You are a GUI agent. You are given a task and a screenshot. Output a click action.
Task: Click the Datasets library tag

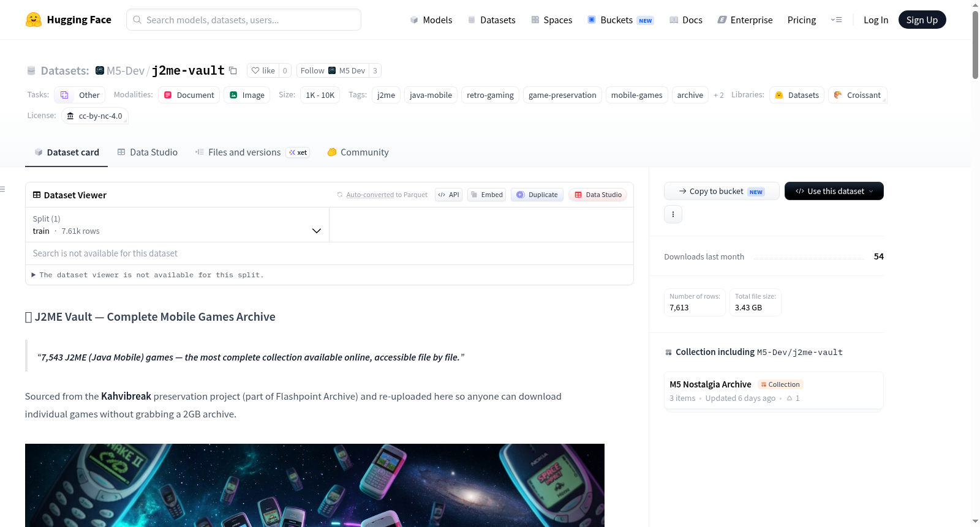pyautogui.click(x=797, y=95)
